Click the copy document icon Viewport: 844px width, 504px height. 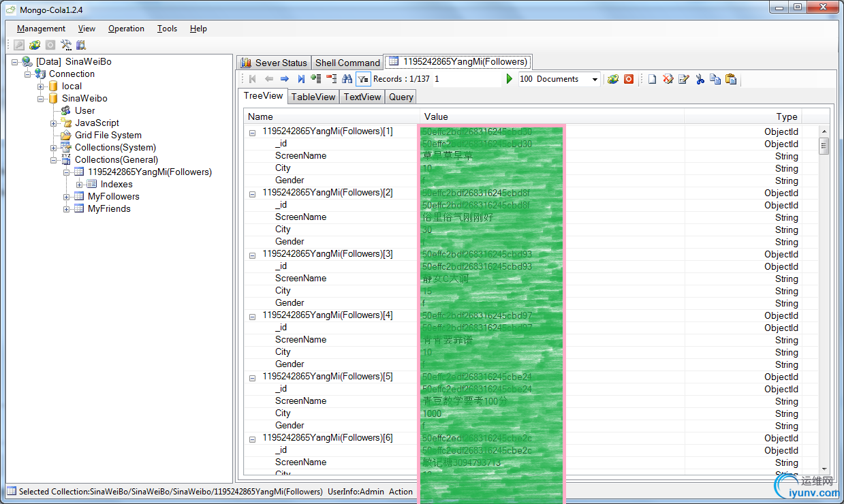pyautogui.click(x=715, y=79)
